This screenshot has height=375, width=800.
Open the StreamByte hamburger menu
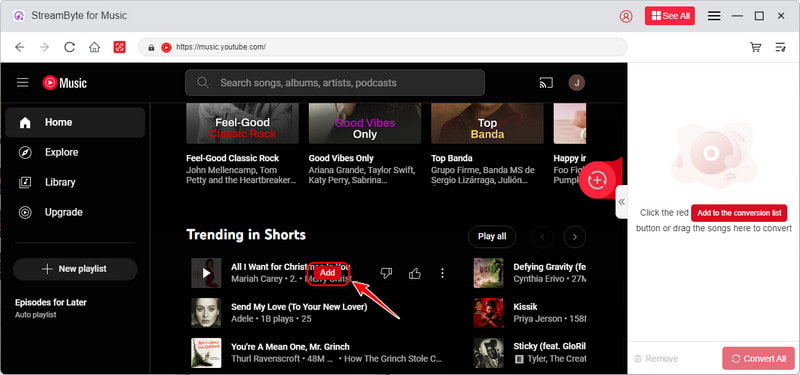tap(714, 16)
